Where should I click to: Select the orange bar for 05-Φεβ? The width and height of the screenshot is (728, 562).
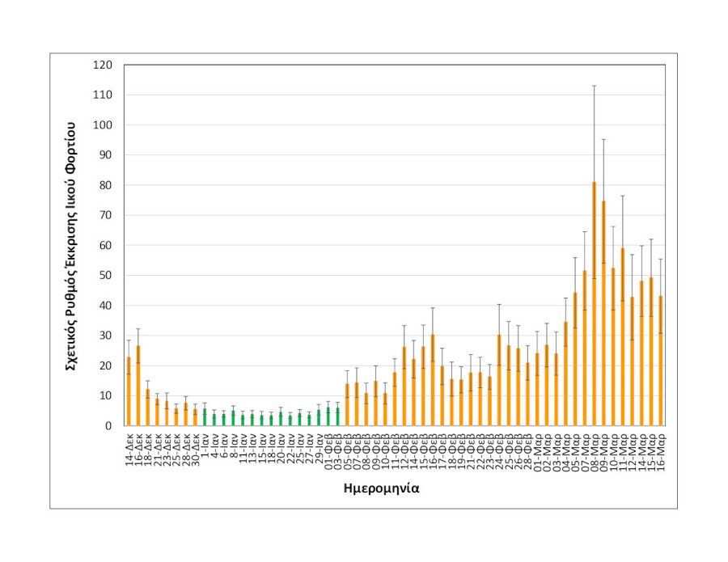(x=347, y=406)
